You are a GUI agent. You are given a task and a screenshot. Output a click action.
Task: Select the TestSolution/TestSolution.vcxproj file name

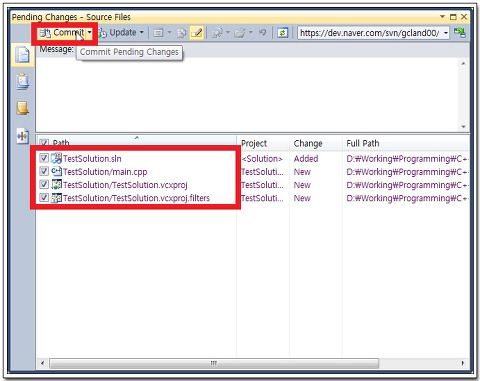tap(125, 185)
